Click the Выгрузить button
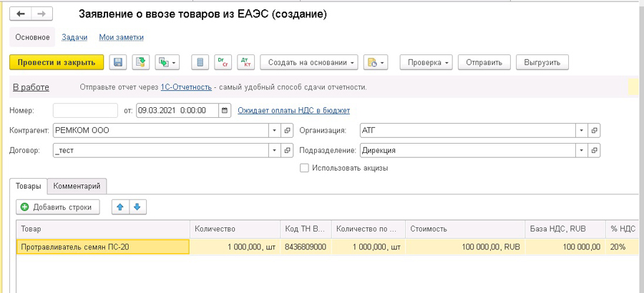Viewport: 644px width, 293px height. click(542, 62)
